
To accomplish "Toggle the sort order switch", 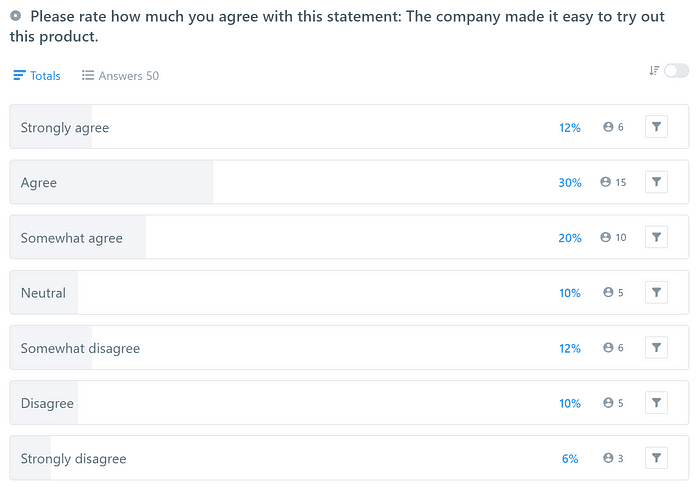I will pyautogui.click(x=677, y=70).
